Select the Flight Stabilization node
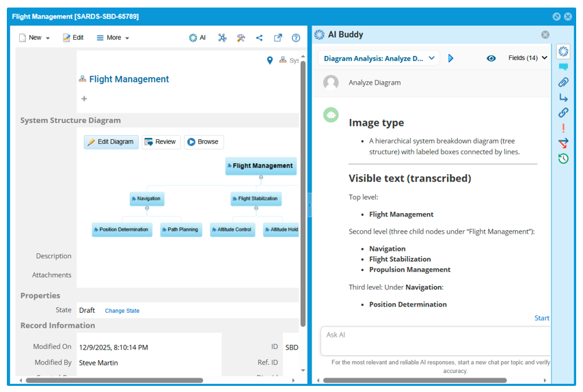The height and width of the screenshot is (392, 583). 256,199
